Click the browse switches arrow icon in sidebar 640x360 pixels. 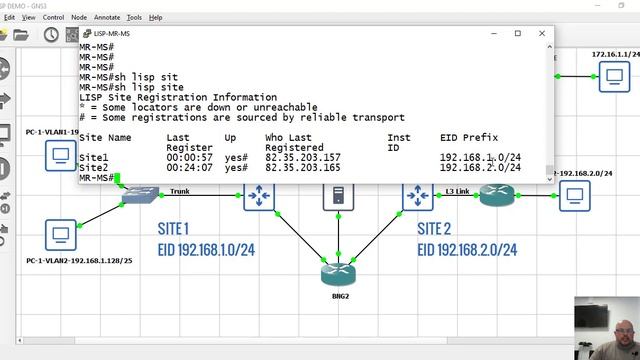tap(4, 100)
